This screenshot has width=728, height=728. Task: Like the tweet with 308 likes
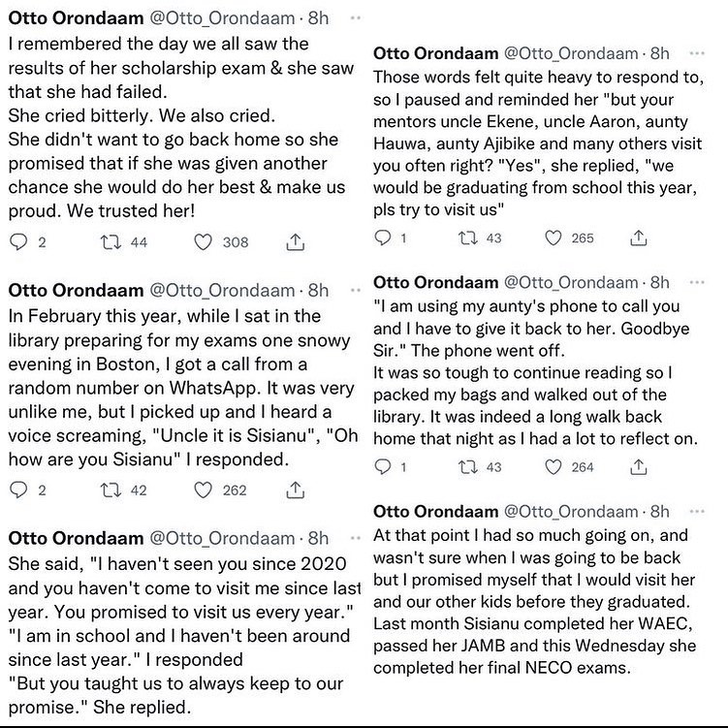tap(203, 242)
